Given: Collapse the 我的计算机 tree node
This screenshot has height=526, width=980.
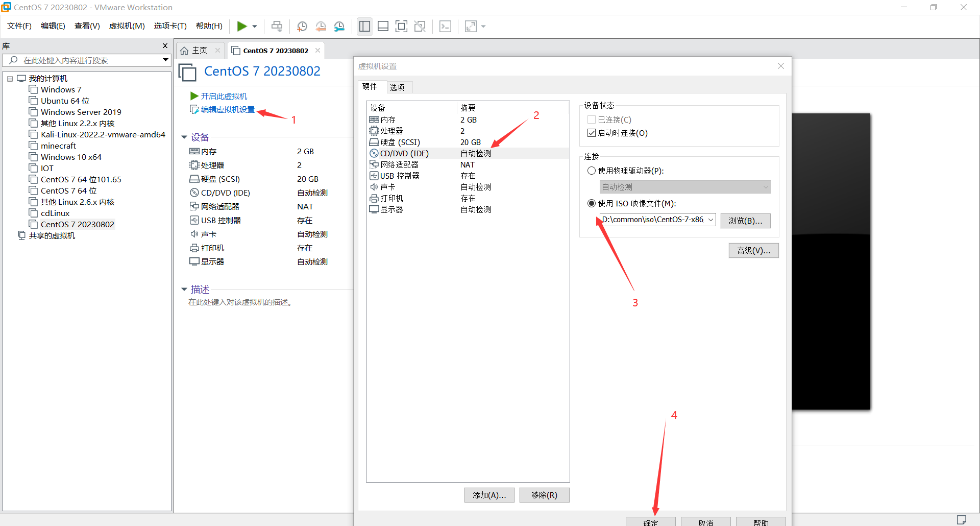Looking at the screenshot, I should tap(10, 79).
